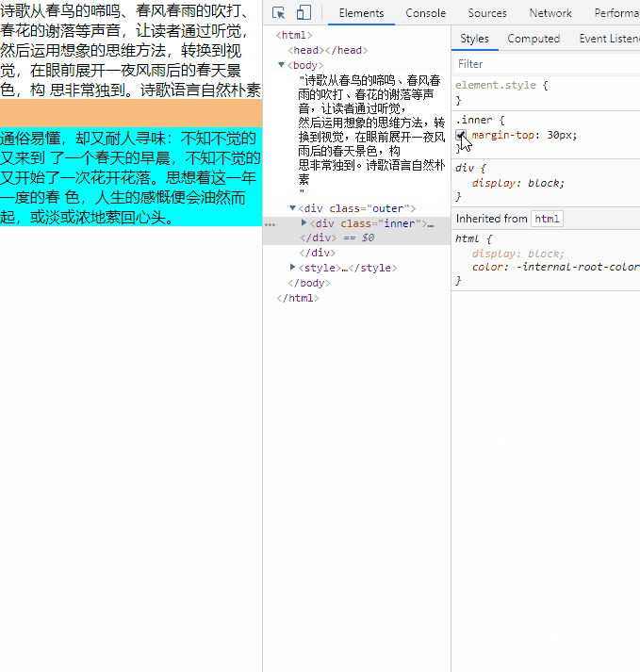Image resolution: width=640 pixels, height=672 pixels.
Task: Click the == $0 closing div line
Action: pos(336,238)
